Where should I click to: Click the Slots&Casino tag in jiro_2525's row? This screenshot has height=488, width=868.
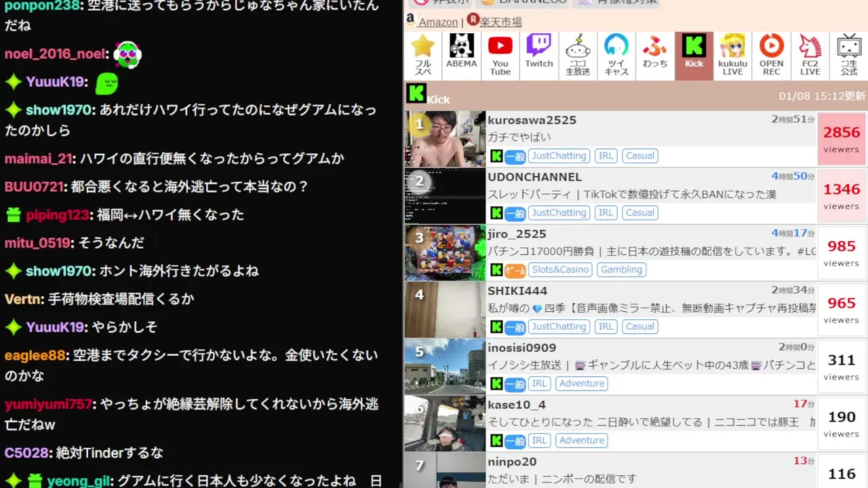tap(561, 270)
